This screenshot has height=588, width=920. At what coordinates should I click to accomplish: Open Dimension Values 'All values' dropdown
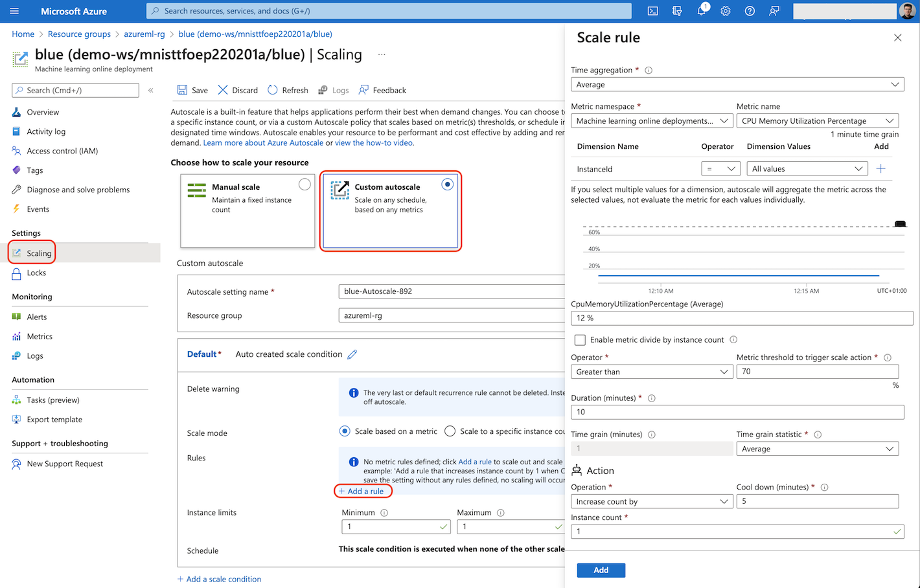(x=807, y=169)
